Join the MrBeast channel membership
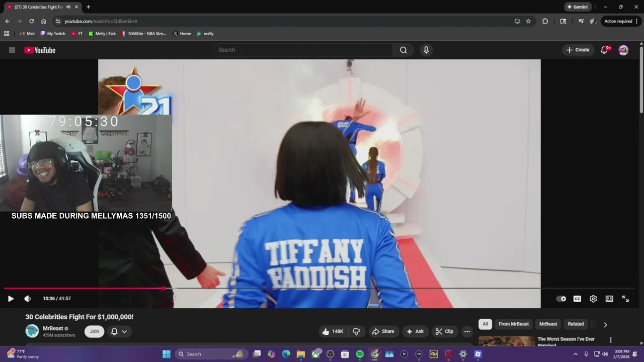This screenshot has width=644, height=362. 95,331
